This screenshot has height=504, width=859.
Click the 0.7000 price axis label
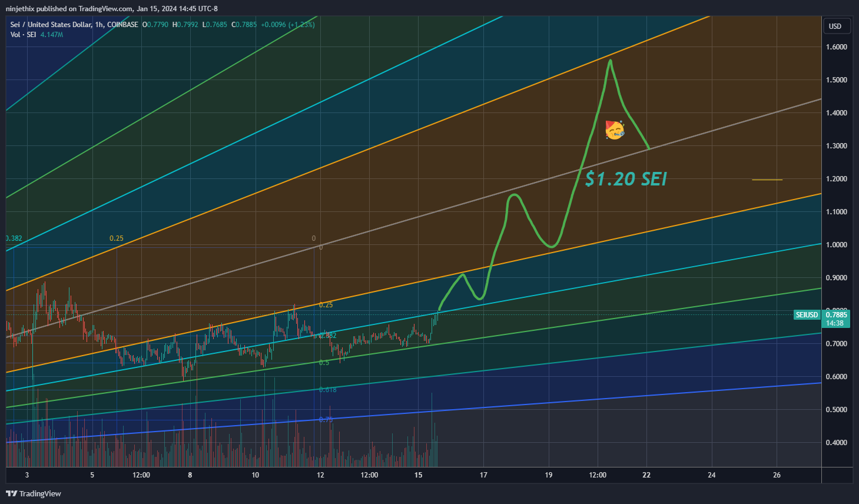(836, 344)
